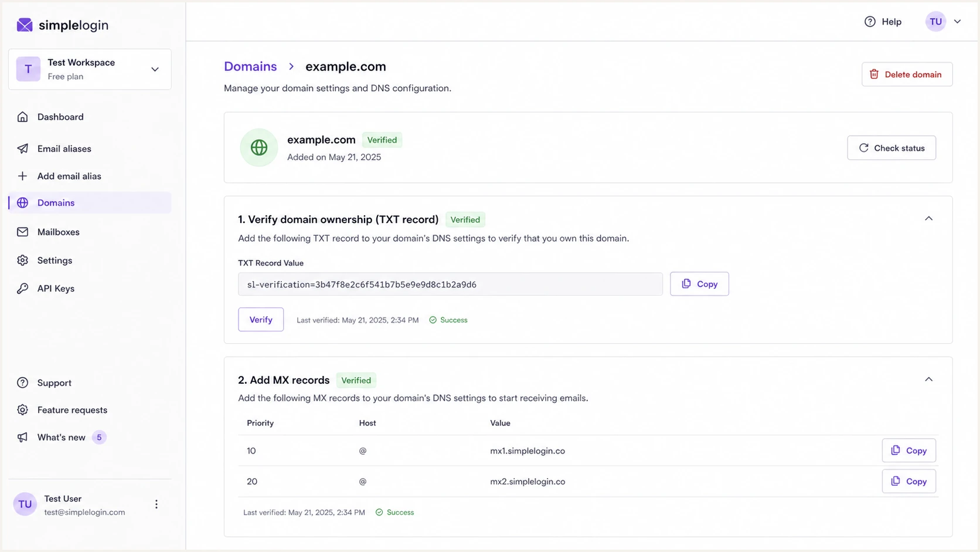Open Support in the sidebar
The image size is (980, 552).
pyautogui.click(x=90, y=382)
